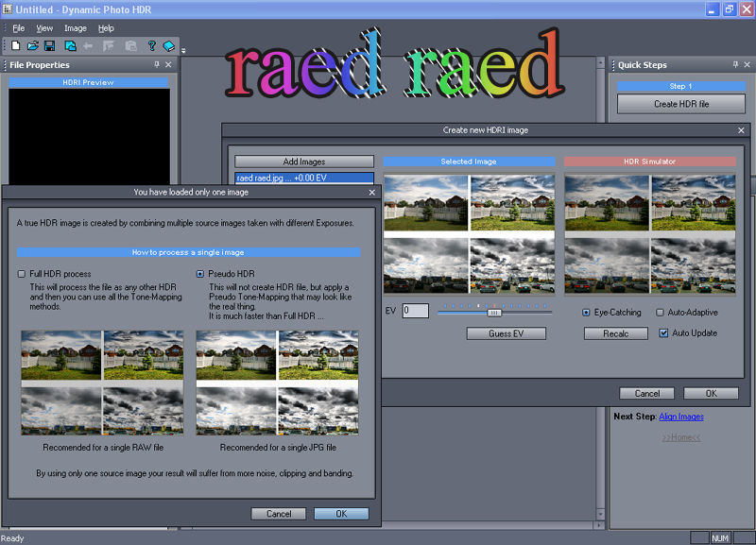Click the Guess EV button
This screenshot has width=756, height=545.
507,333
